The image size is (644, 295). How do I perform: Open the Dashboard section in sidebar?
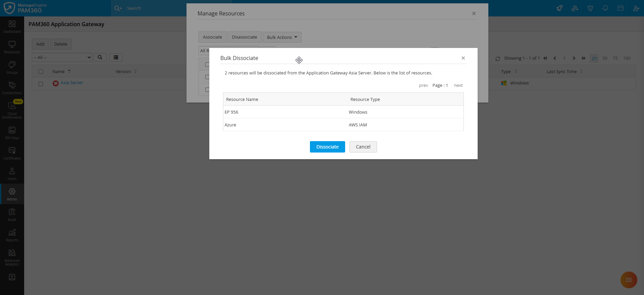click(x=12, y=26)
